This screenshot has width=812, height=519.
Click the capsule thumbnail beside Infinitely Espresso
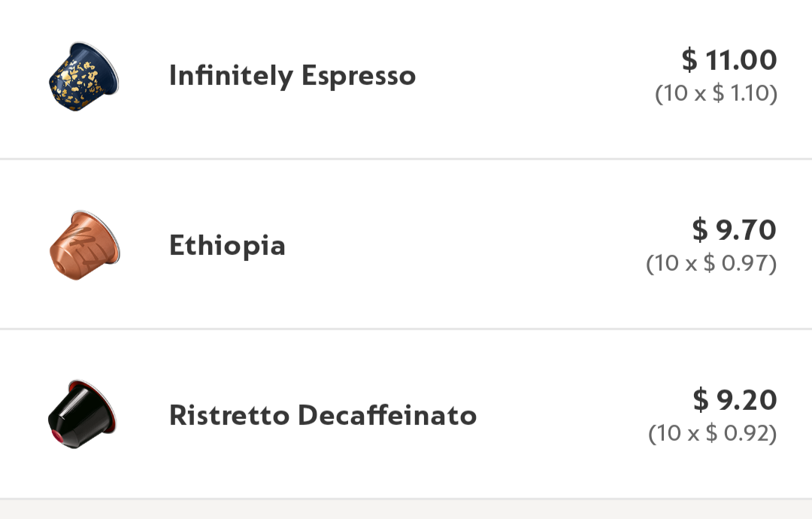83,75
